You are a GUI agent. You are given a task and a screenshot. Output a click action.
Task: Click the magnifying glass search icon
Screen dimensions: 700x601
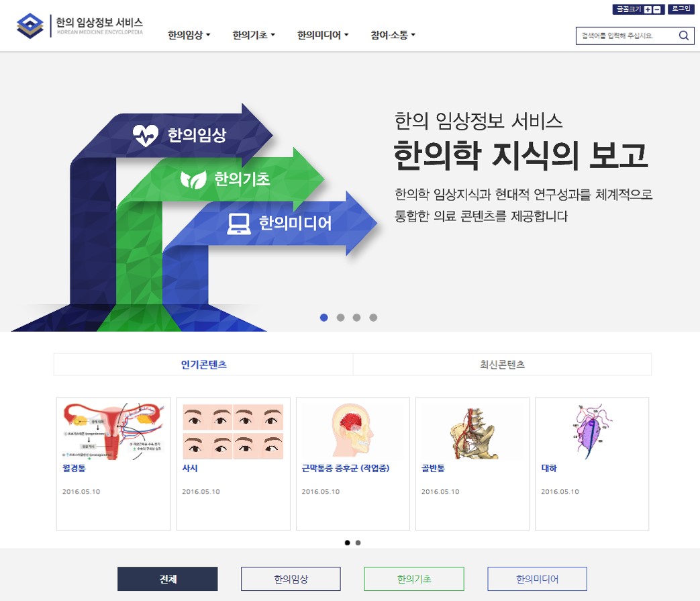click(684, 36)
